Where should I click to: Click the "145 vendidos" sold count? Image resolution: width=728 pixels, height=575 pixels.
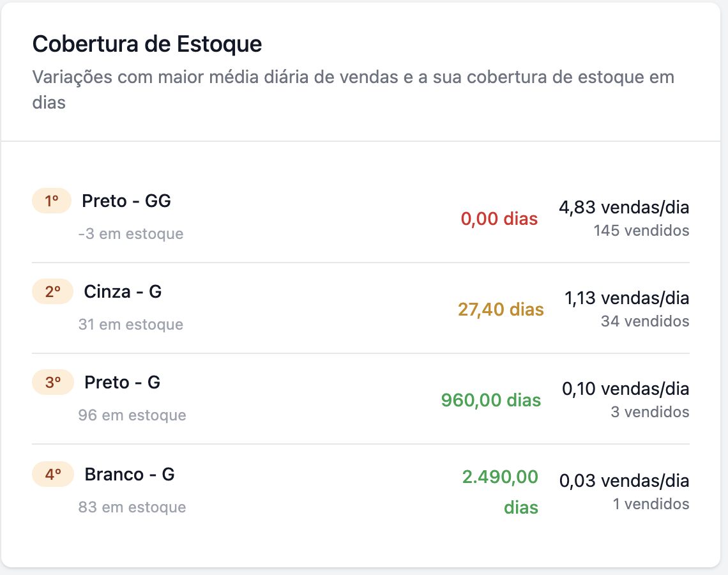tap(641, 230)
